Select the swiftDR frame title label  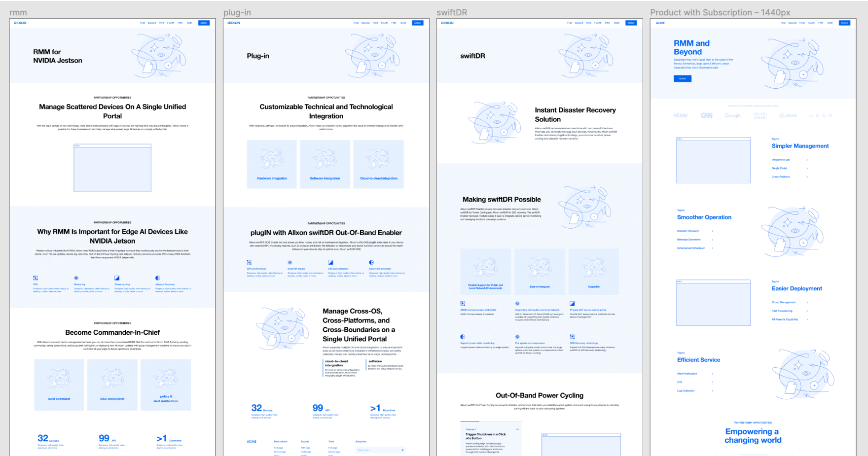click(x=451, y=13)
